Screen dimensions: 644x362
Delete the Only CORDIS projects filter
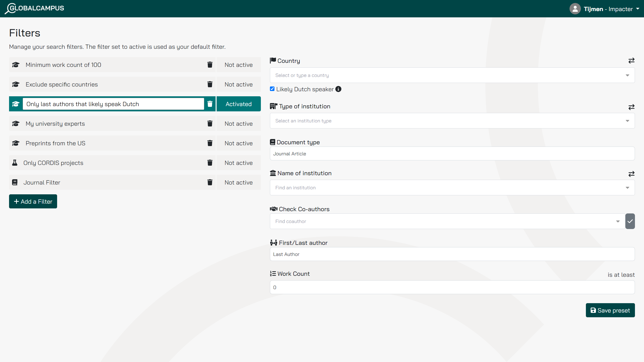210,163
